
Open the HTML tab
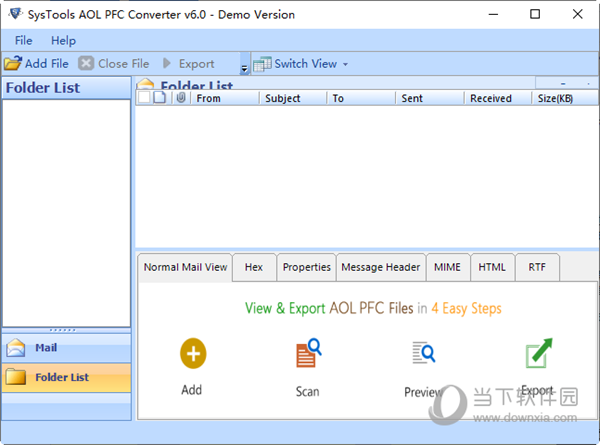pyautogui.click(x=492, y=267)
